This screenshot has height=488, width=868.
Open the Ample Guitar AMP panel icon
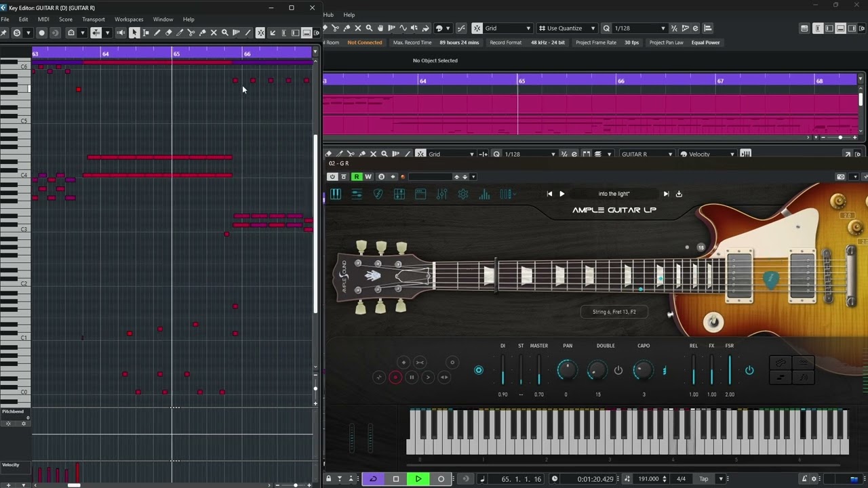[420, 195]
